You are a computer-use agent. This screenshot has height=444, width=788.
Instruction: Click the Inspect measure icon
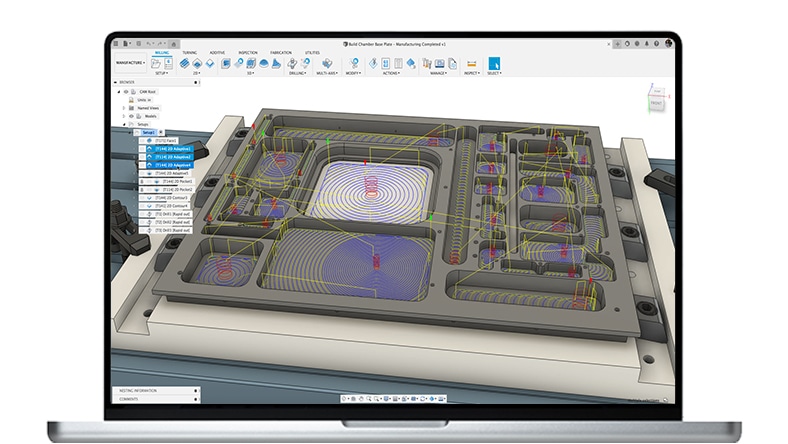click(471, 62)
